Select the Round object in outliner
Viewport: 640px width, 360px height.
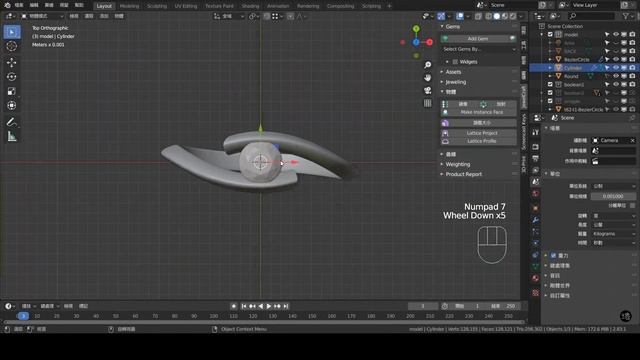[x=571, y=76]
